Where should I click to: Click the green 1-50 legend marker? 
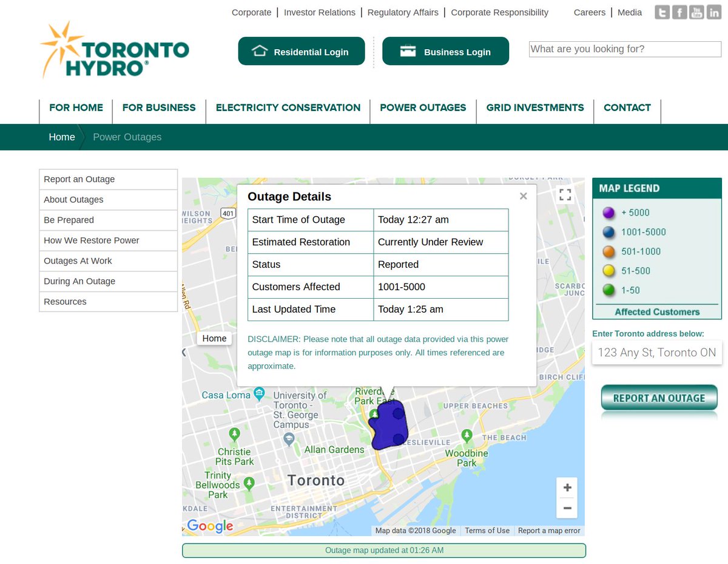(x=608, y=291)
